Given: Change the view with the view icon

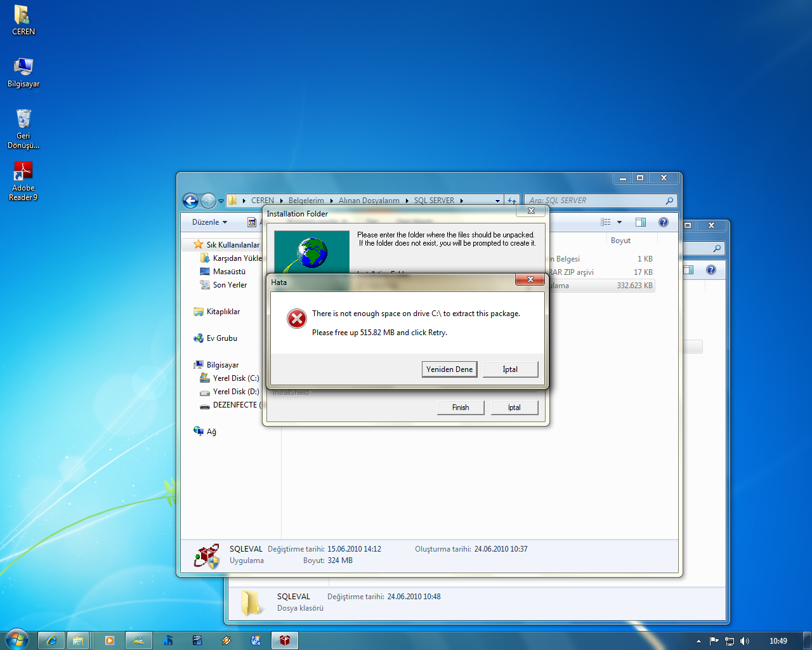Looking at the screenshot, I should (x=606, y=222).
